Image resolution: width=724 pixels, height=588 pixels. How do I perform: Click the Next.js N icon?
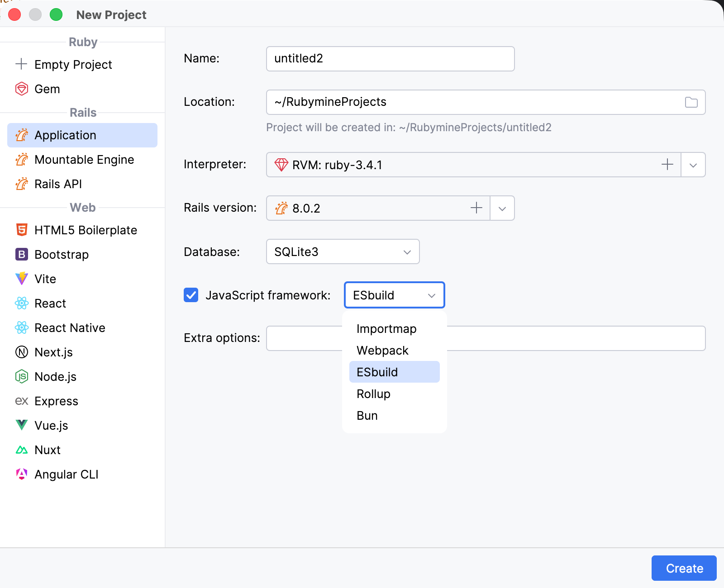[22, 352]
